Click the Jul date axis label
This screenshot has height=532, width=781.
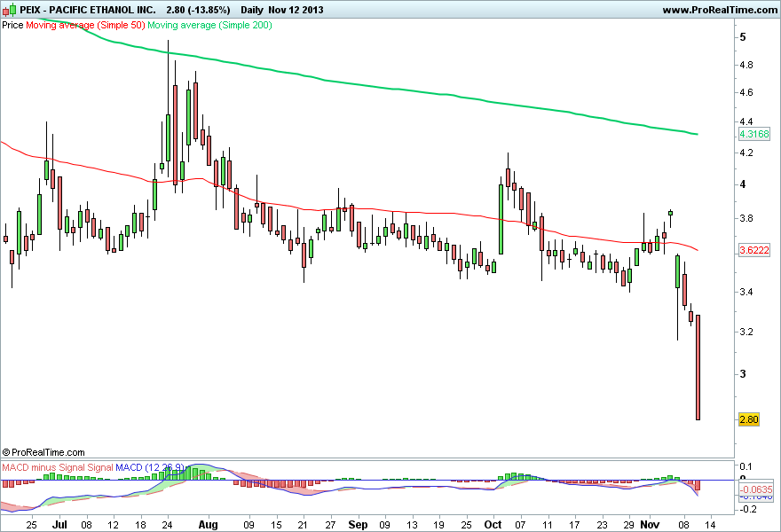pos(59,525)
